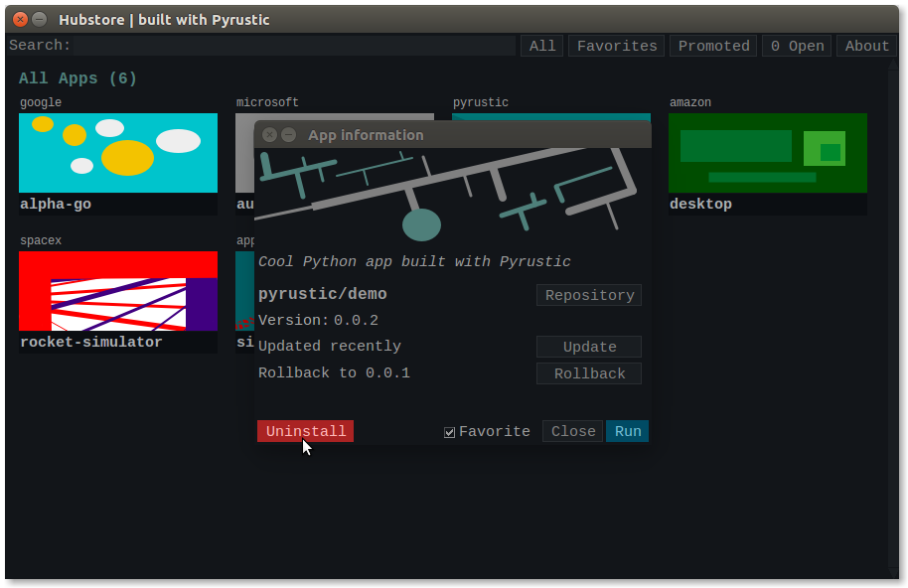
Task: Focus the Search input field
Action: pos(294,46)
